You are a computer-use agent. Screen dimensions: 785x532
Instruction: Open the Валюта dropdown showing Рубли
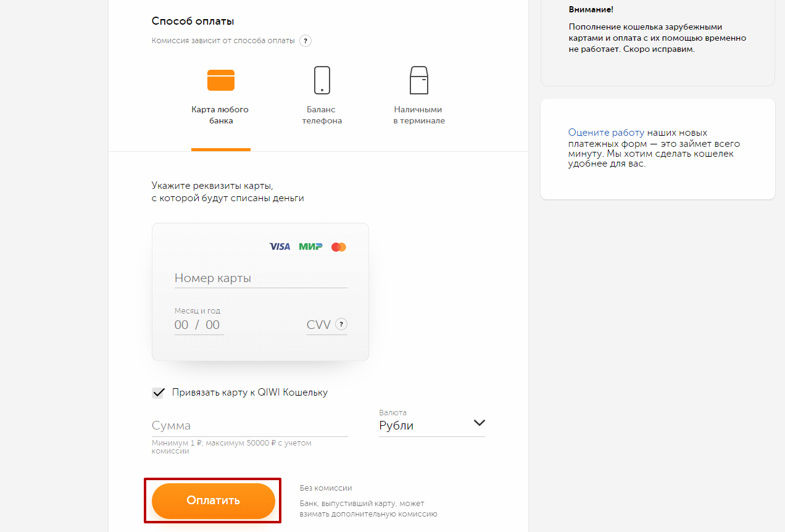coord(432,425)
